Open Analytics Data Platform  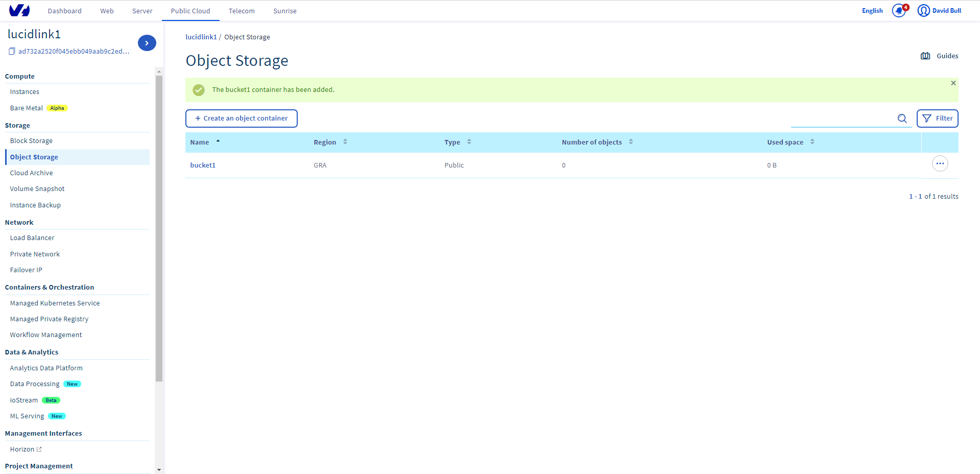point(46,368)
